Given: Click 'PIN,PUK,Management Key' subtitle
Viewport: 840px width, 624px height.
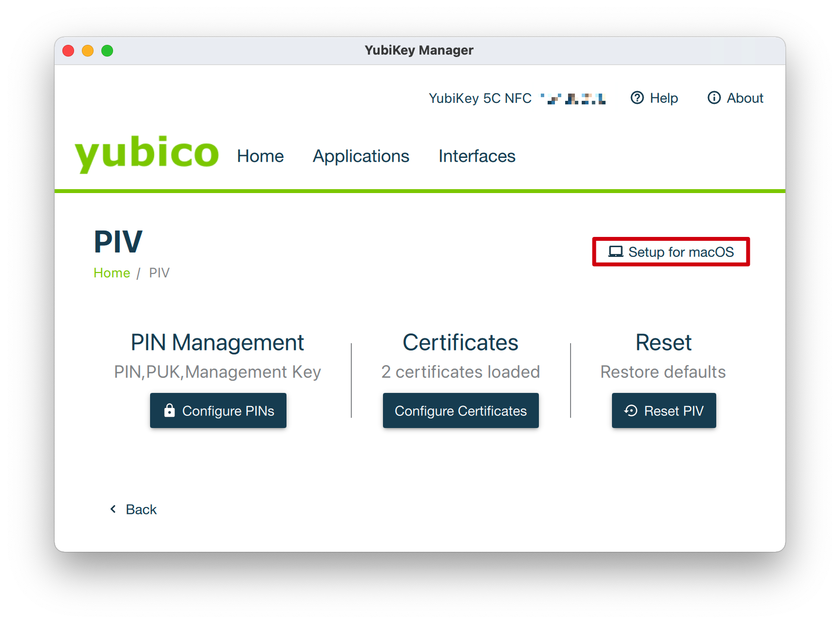Looking at the screenshot, I should [x=217, y=372].
